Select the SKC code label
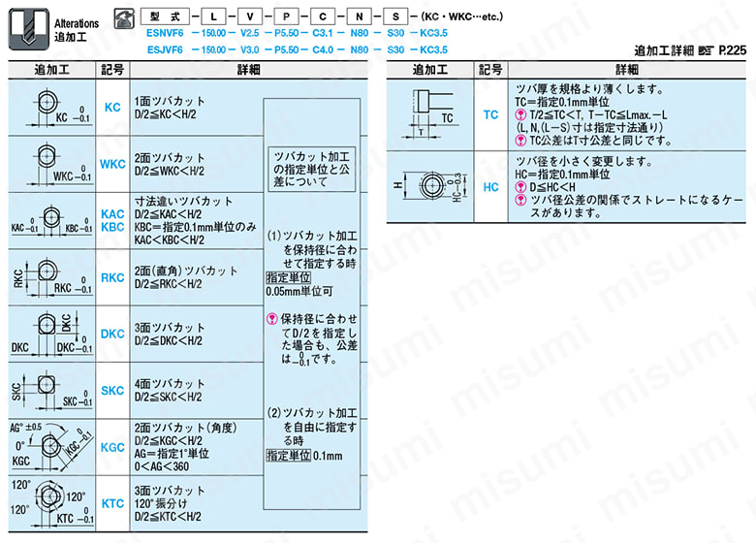Screen dimensions: 756x543 112,390
